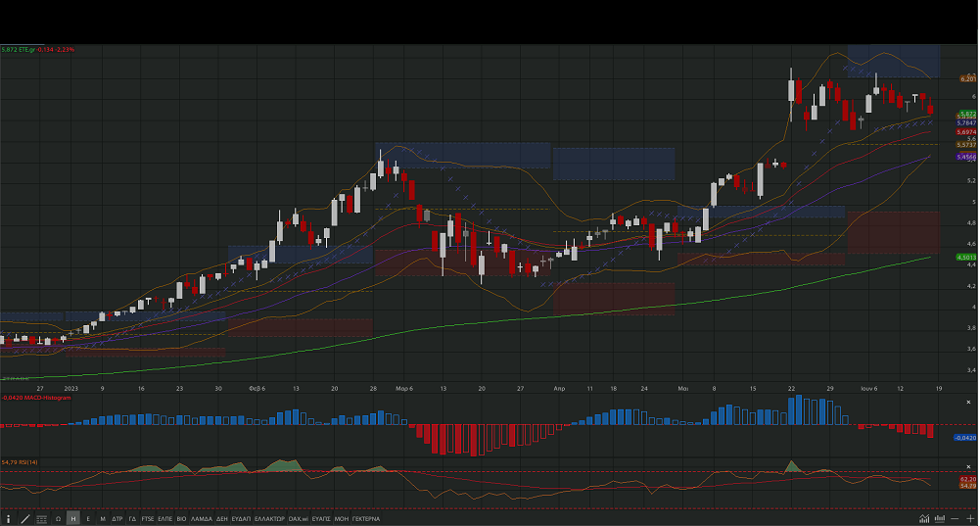Click the 5,4566 purple price tag
The image size is (980, 526).
click(966, 157)
